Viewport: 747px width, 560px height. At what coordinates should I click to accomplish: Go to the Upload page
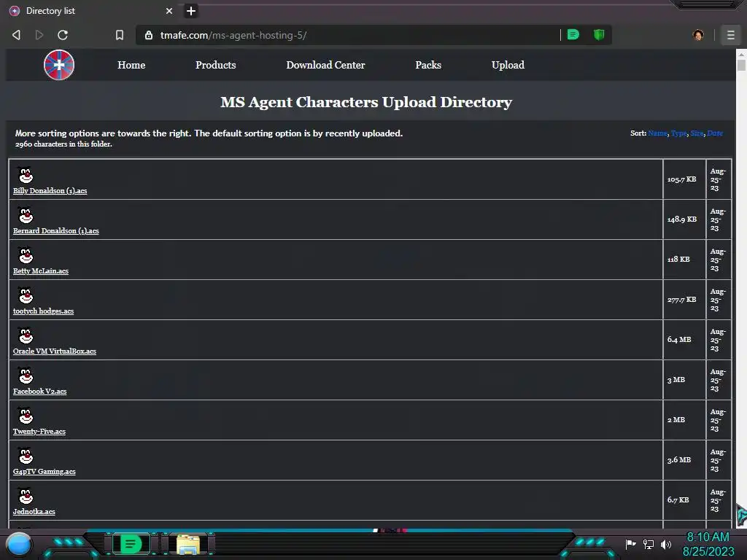coord(508,65)
